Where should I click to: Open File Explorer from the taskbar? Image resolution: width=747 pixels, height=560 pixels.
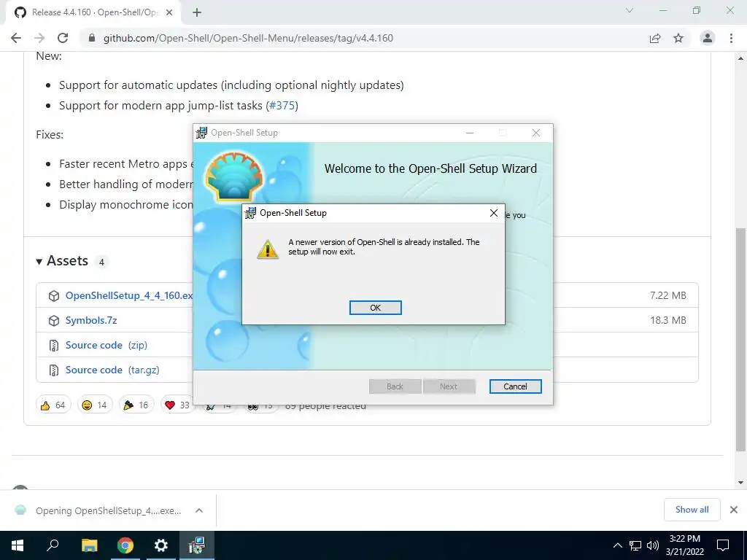click(x=89, y=545)
